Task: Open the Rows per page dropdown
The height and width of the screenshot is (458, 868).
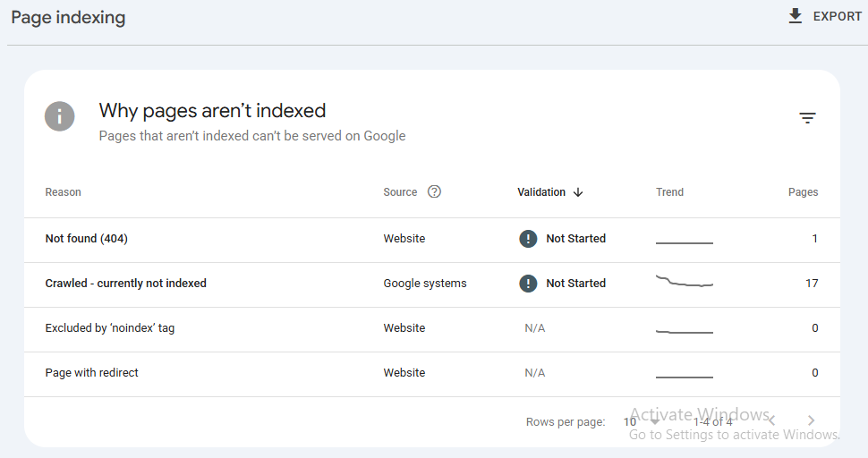Action: tap(641, 421)
